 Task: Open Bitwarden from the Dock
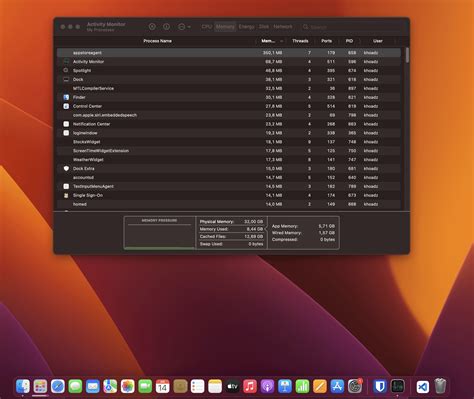380,386
